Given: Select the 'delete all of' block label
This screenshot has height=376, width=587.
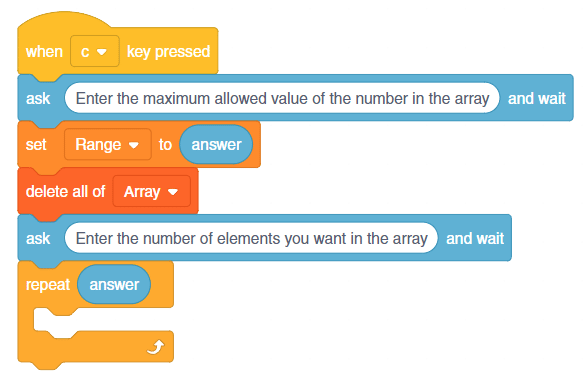Looking at the screenshot, I should tap(66, 191).
